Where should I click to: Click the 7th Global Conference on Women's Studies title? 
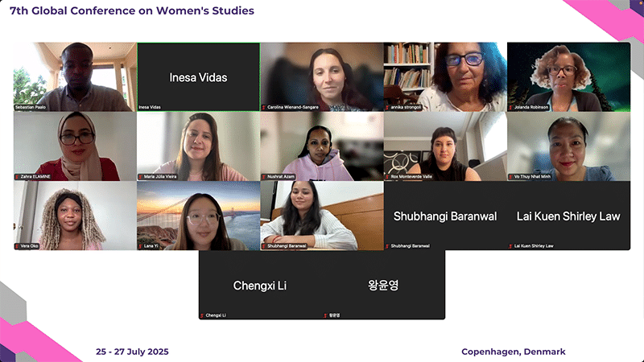(132, 10)
